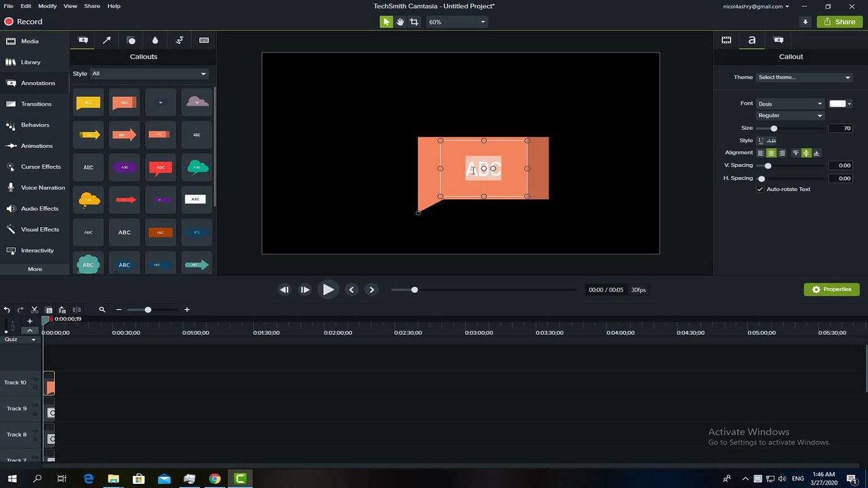This screenshot has height=488, width=868.
Task: Open the account nicol4ashry@gmail.com dropdown
Action: coord(756,6)
